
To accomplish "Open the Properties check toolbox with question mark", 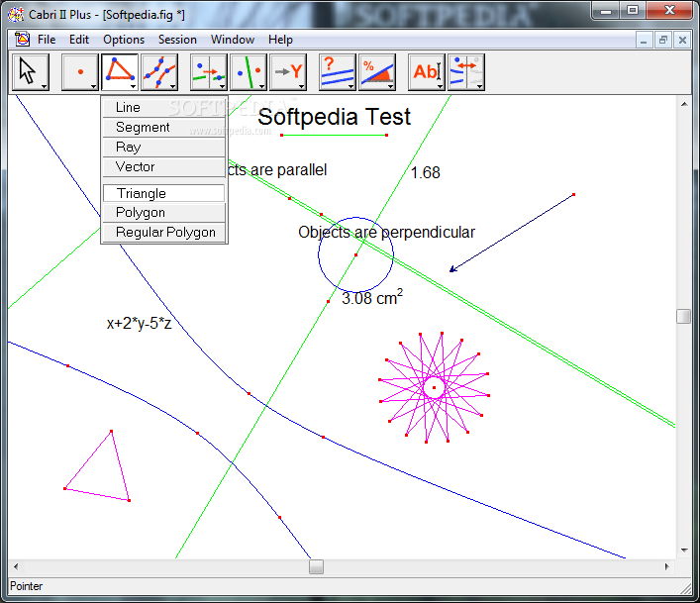I will 338,71.
